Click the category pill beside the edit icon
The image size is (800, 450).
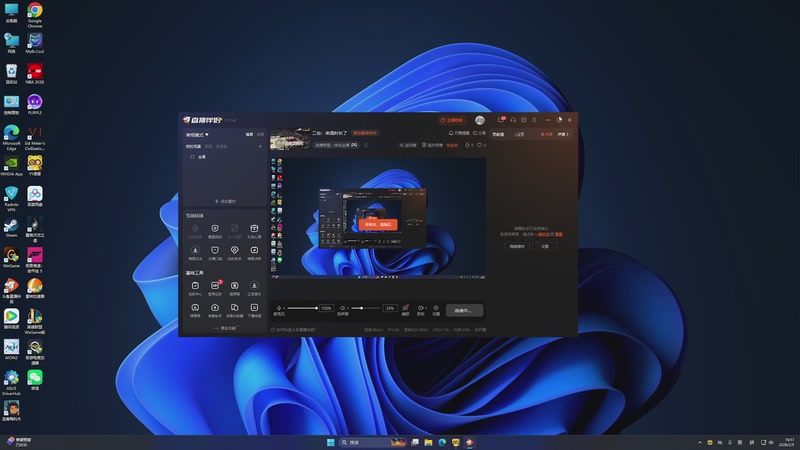[337, 145]
